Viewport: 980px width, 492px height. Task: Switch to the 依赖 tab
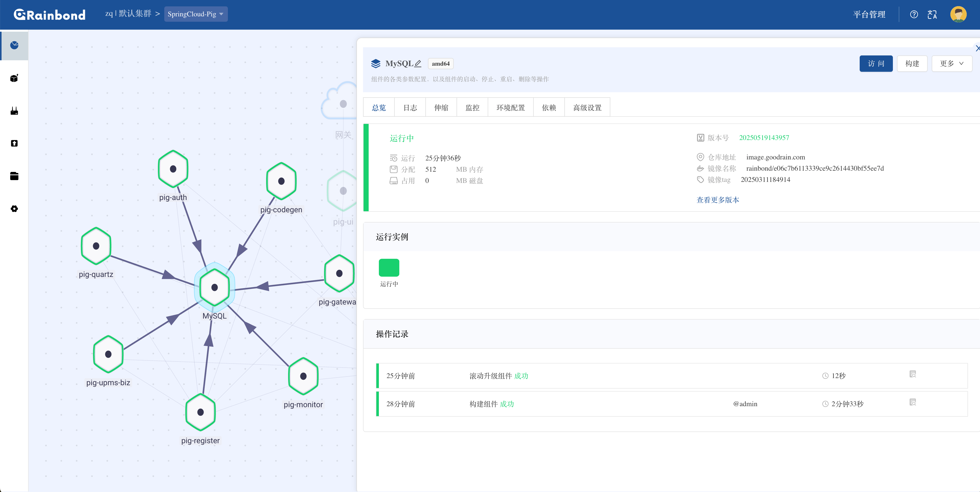[549, 107]
